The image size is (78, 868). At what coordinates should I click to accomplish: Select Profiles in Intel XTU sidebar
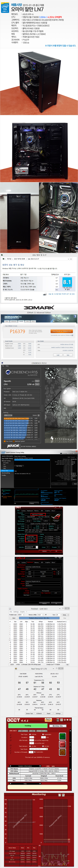tap(4, 475)
